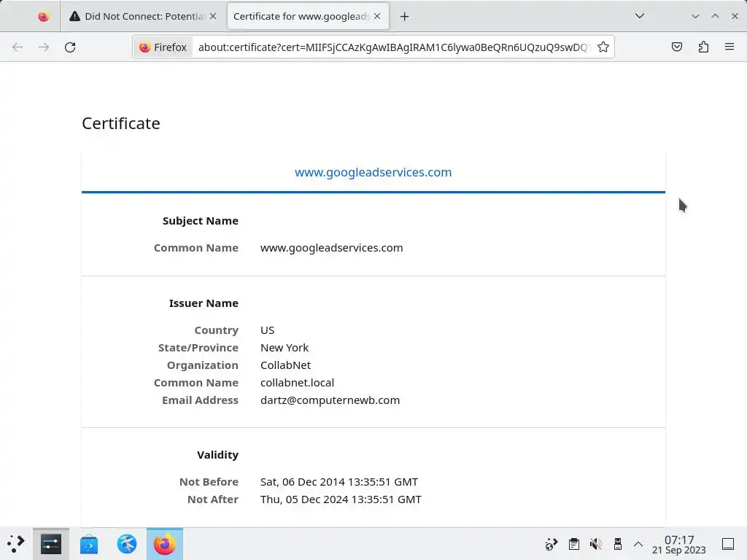Click Subject Common Name value www.googleadservices.com
This screenshot has width=747, height=560.
tap(332, 248)
